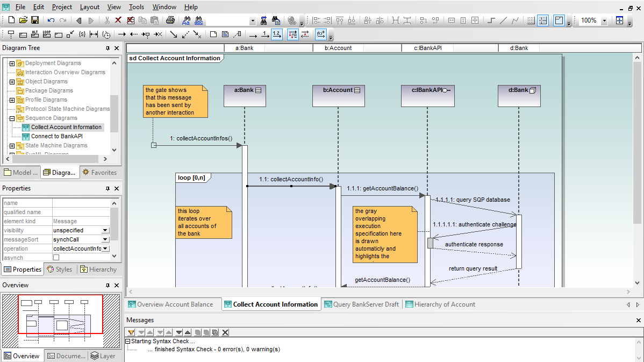Screen dimensions: 644x362
Task: Select Connect to BankAPI diagram
Action: 56,137
